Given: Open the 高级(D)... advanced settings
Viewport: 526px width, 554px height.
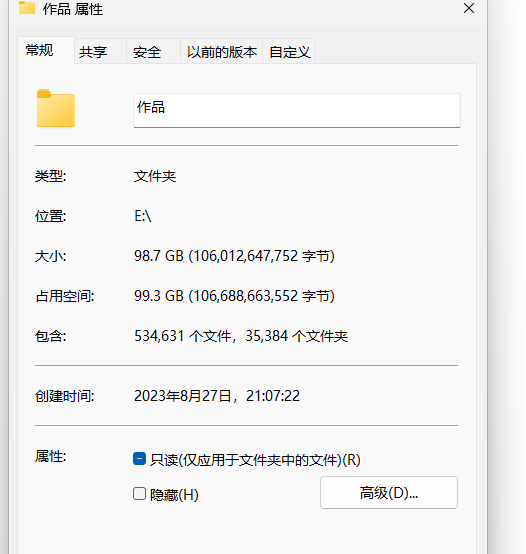Looking at the screenshot, I should (389, 493).
